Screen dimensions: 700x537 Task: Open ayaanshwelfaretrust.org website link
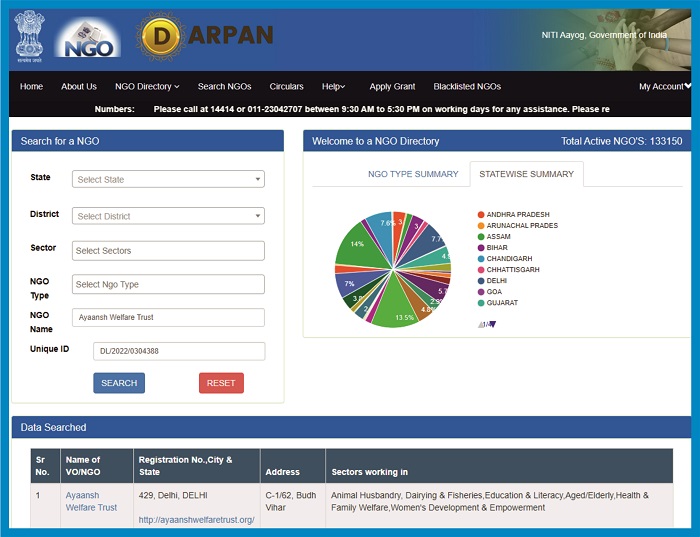(196, 520)
